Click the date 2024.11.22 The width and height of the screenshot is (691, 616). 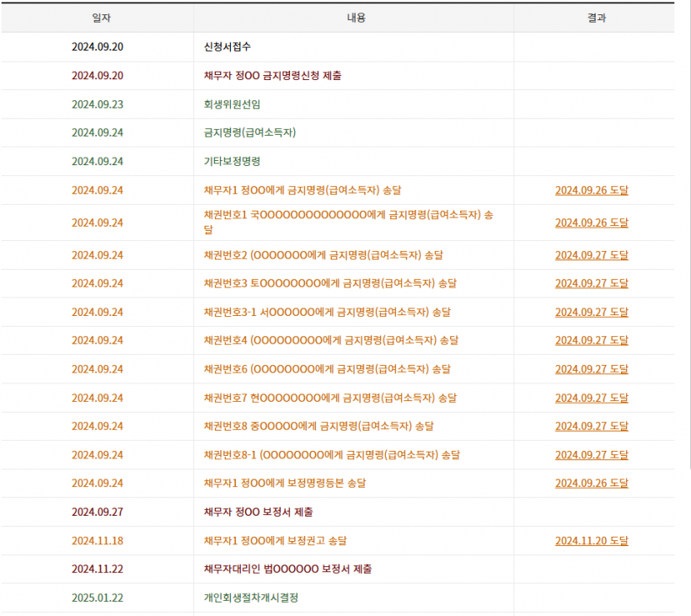(x=98, y=570)
